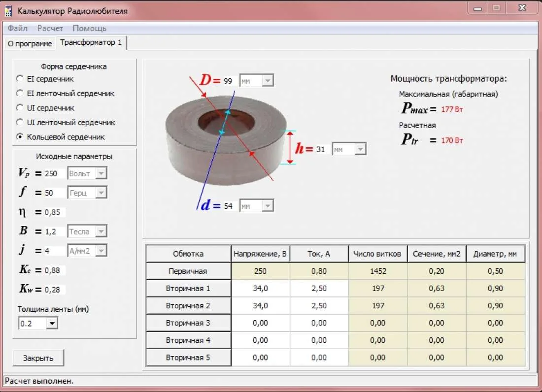Click the Диаметр, мм column header
This screenshot has width=542, height=392.
click(x=495, y=254)
